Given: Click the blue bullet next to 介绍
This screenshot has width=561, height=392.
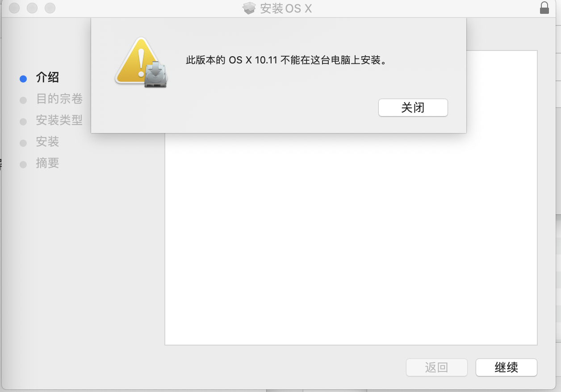Looking at the screenshot, I should point(23,79).
